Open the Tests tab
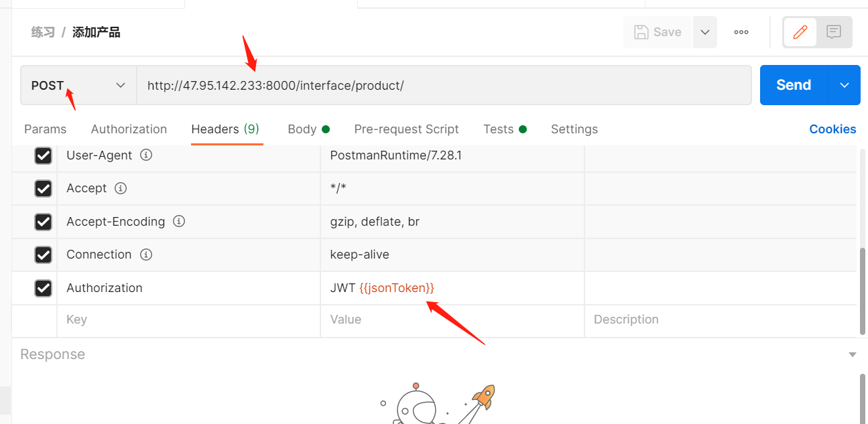The width and height of the screenshot is (868, 424). [505, 129]
